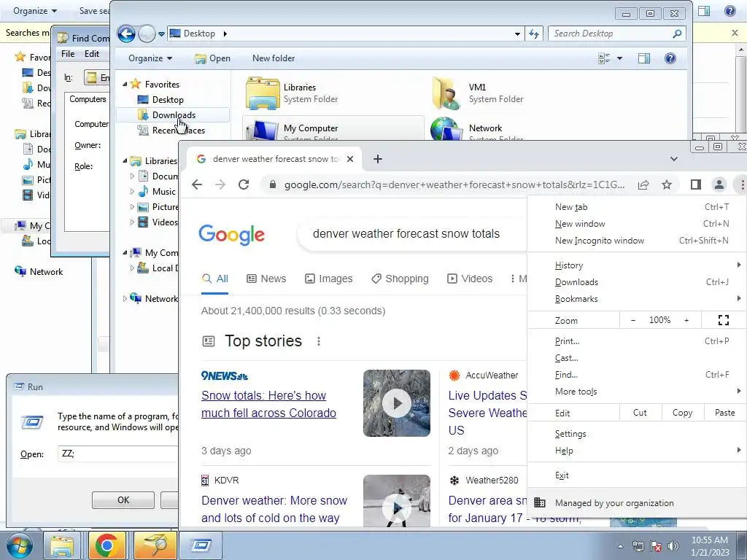747x560 pixels.
Task: Switch to News results tab
Action: [x=266, y=279]
